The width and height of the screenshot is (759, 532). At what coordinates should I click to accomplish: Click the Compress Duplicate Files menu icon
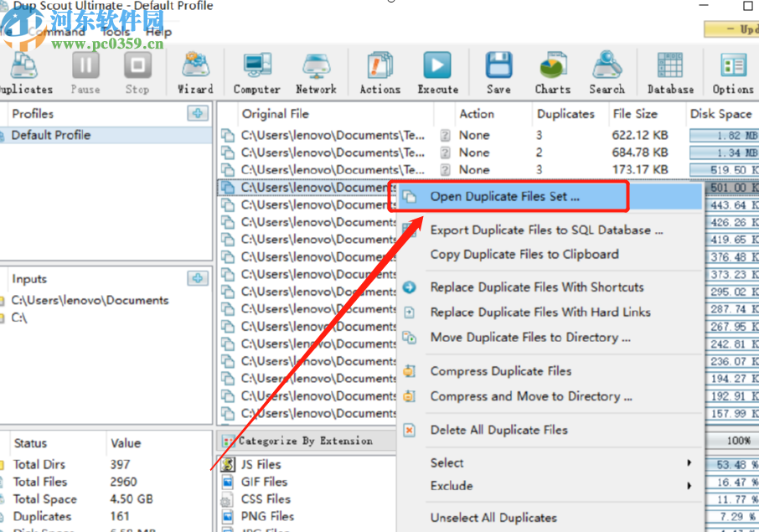point(410,371)
